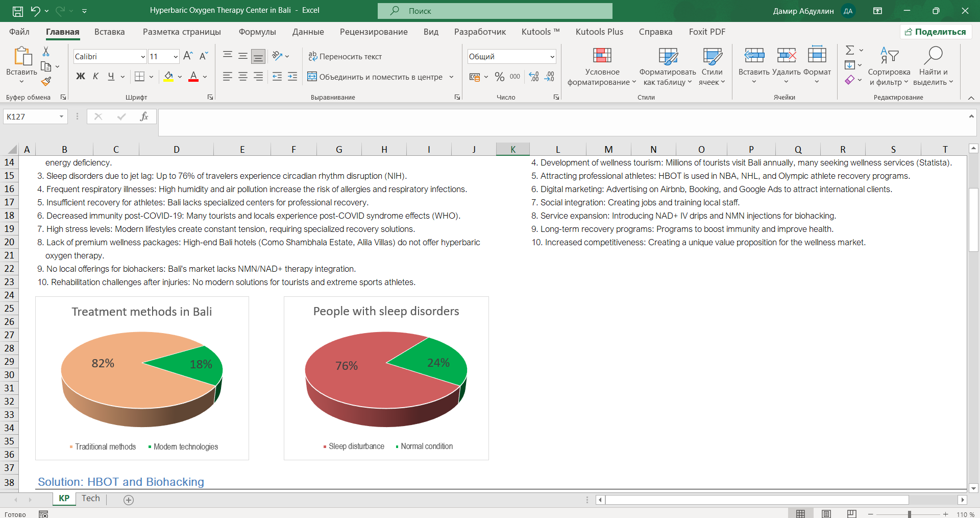Decrease font size with the small A
The width and height of the screenshot is (980, 518).
[x=204, y=56]
